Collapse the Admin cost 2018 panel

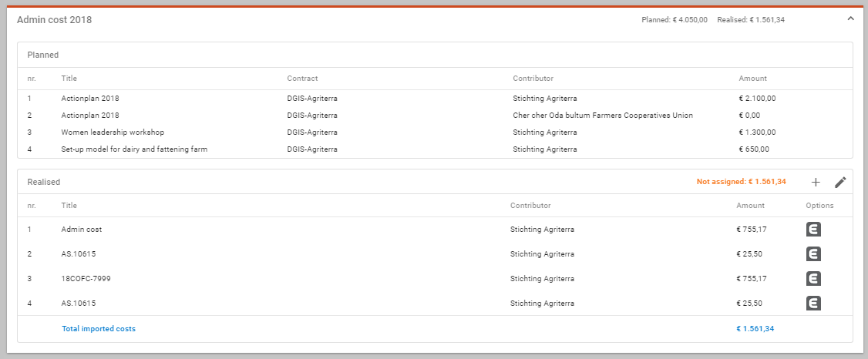click(850, 19)
